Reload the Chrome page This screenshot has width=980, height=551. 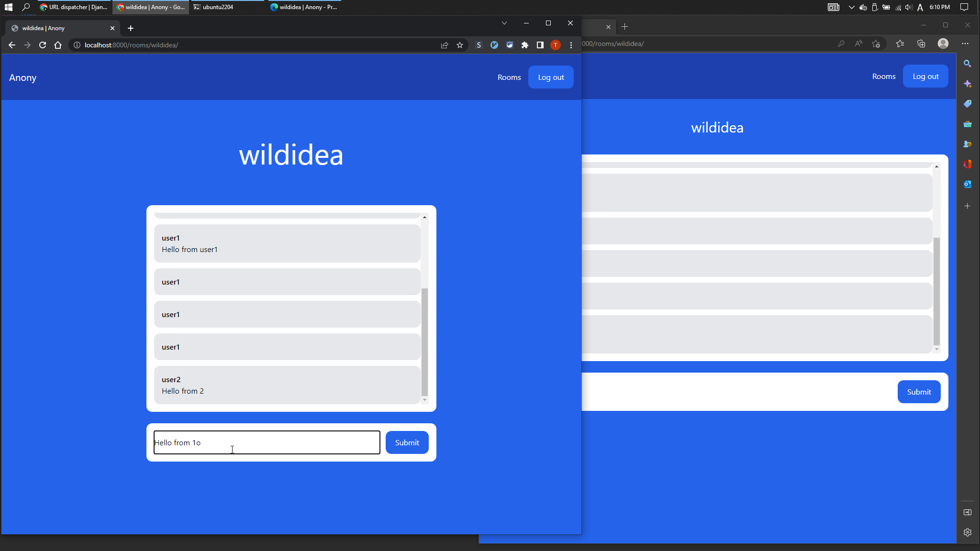(43, 45)
